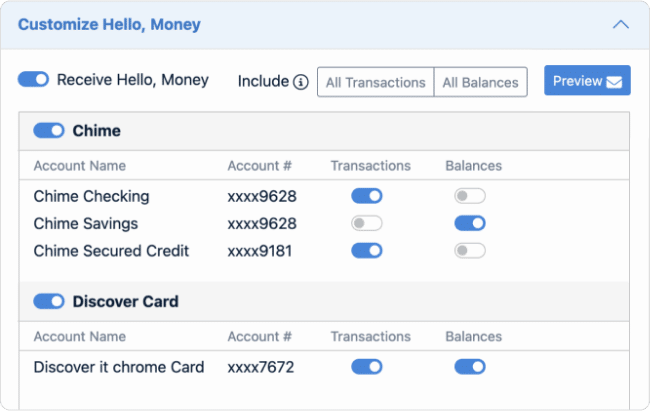
Task: Disable Transactions for Discover it chrome Card
Action: click(367, 367)
